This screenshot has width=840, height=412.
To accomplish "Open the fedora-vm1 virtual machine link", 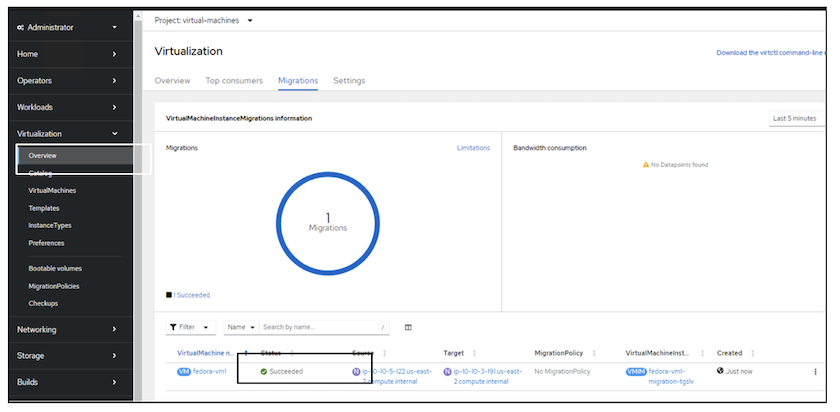I will pos(209,371).
